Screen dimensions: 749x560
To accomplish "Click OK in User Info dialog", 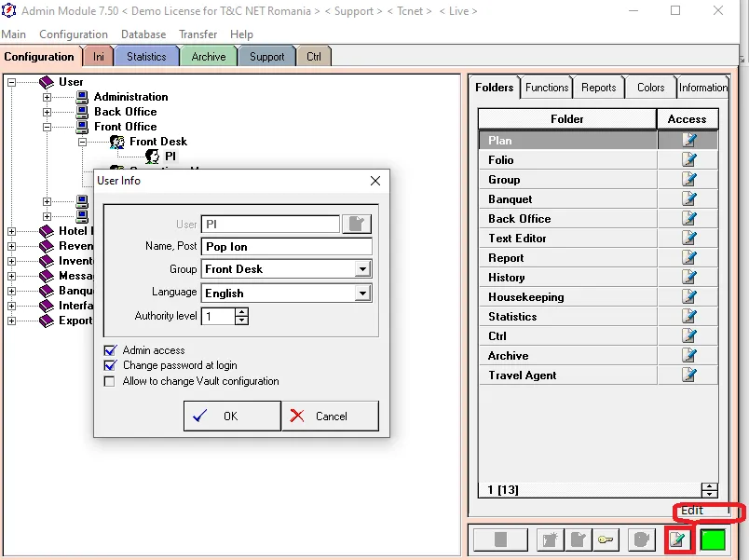I will pos(232,417).
